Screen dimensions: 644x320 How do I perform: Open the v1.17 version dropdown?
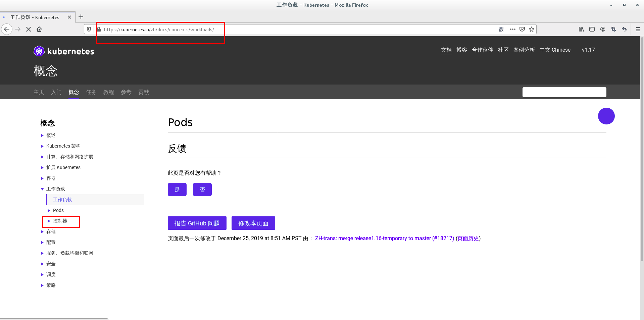click(x=588, y=50)
